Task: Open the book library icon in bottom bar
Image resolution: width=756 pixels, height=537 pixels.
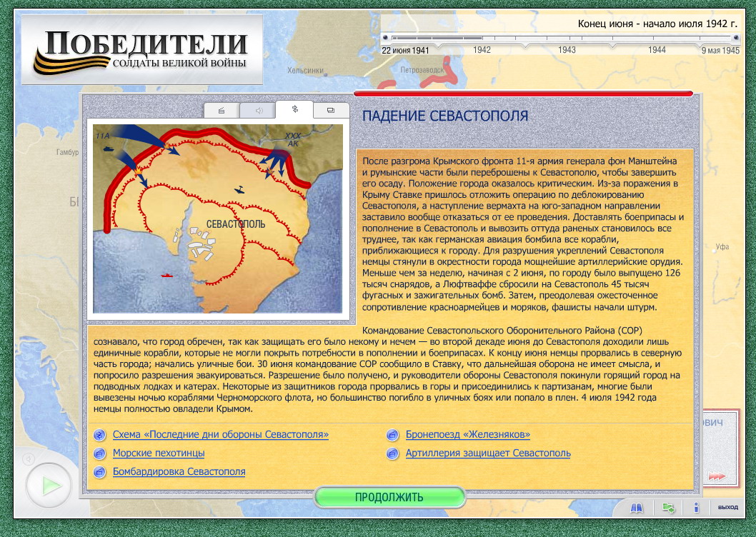Action: click(637, 508)
